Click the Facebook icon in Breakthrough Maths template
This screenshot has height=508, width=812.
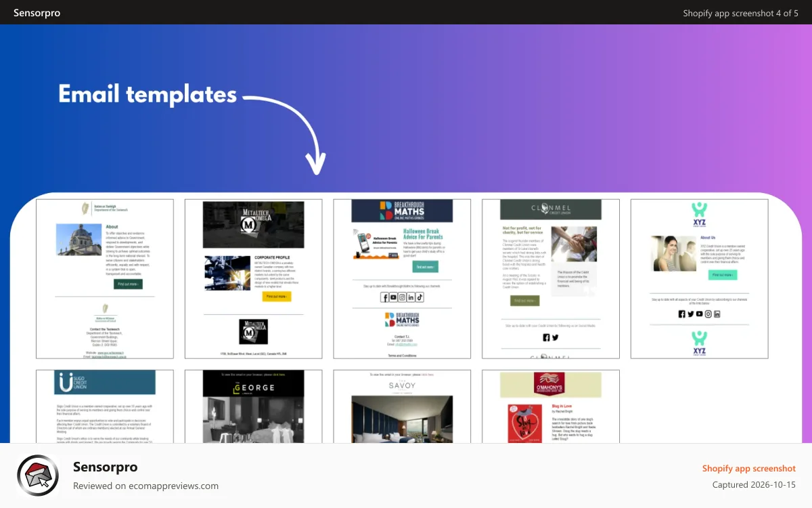[x=385, y=297]
